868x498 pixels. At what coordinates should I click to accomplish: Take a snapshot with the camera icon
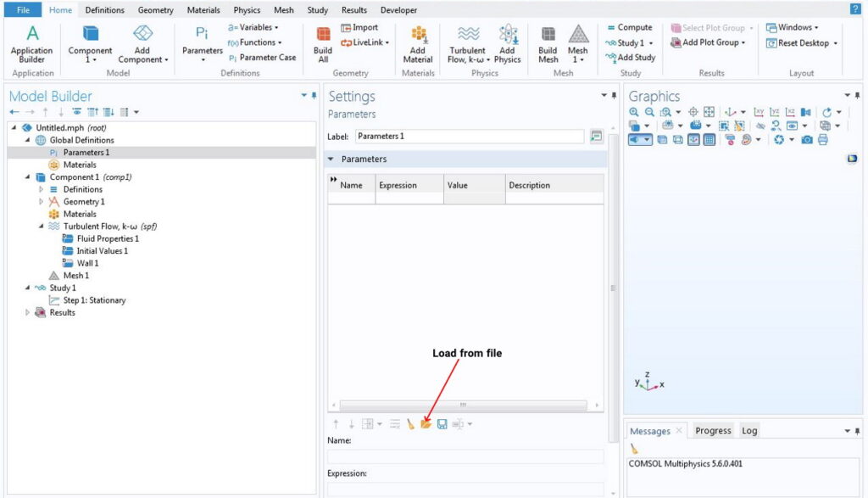(x=807, y=139)
